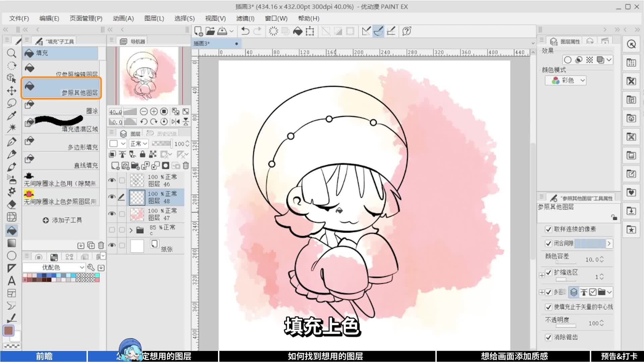Click the Save icon in the command bar

(222, 31)
